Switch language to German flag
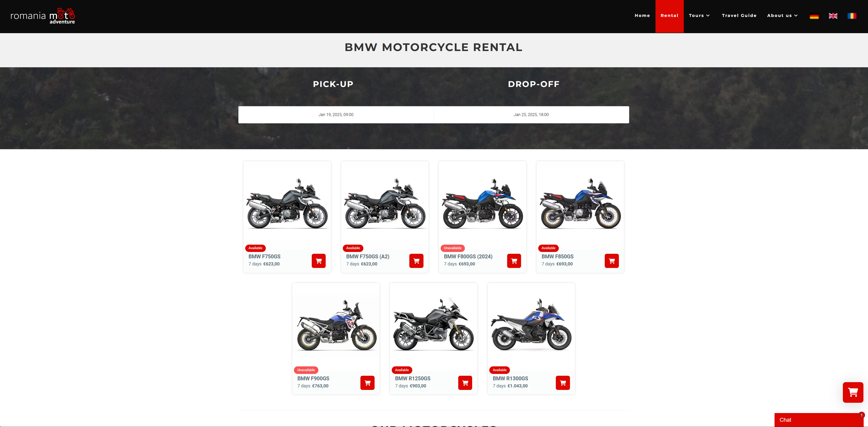 pos(814,16)
